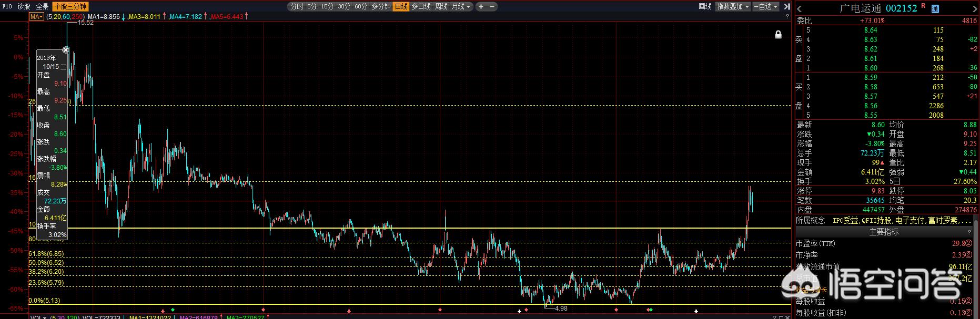Screen dimensions: 980x319
Task: Click the MA parameters (5,20,60,250)
Action: [x=65, y=17]
